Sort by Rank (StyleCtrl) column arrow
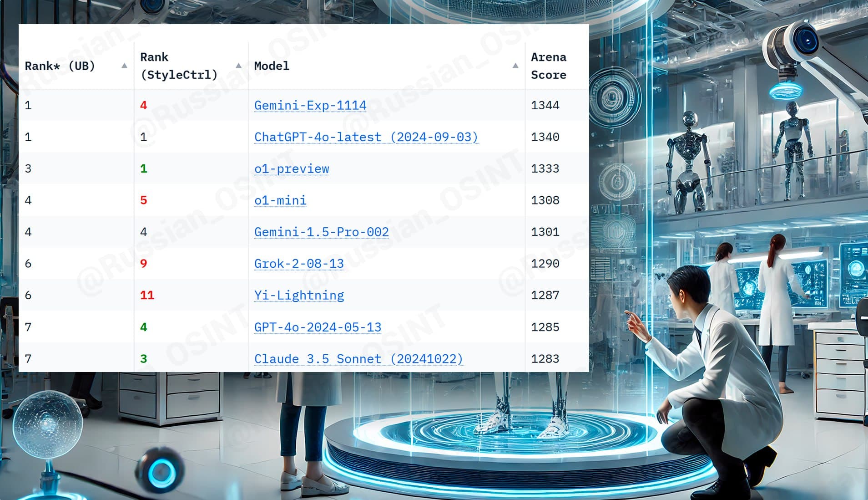This screenshot has width=868, height=500. coord(238,66)
